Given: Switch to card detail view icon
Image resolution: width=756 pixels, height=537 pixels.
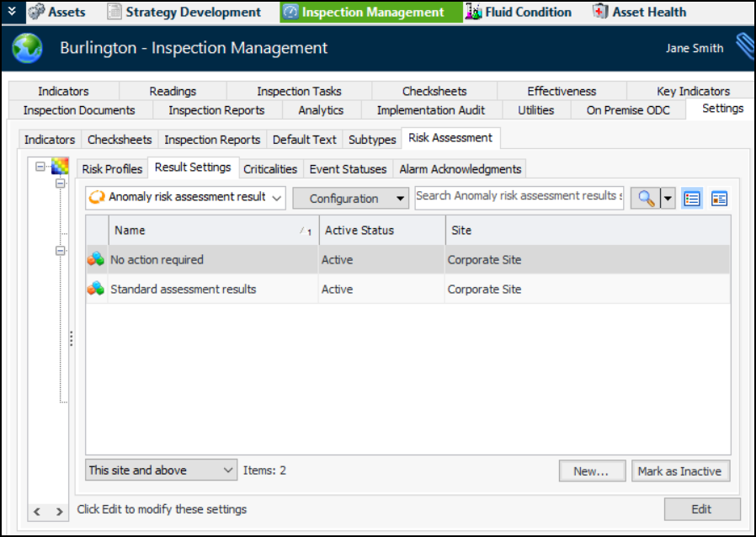Looking at the screenshot, I should (x=719, y=198).
